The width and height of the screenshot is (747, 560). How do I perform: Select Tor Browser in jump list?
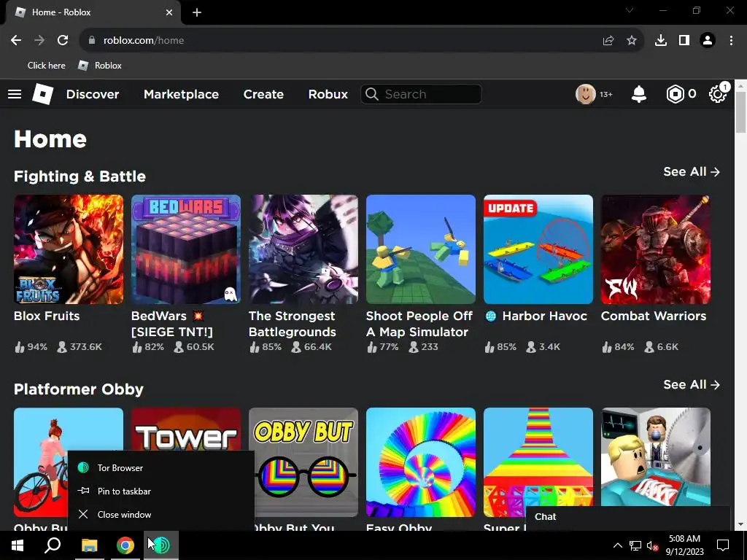coord(161,468)
